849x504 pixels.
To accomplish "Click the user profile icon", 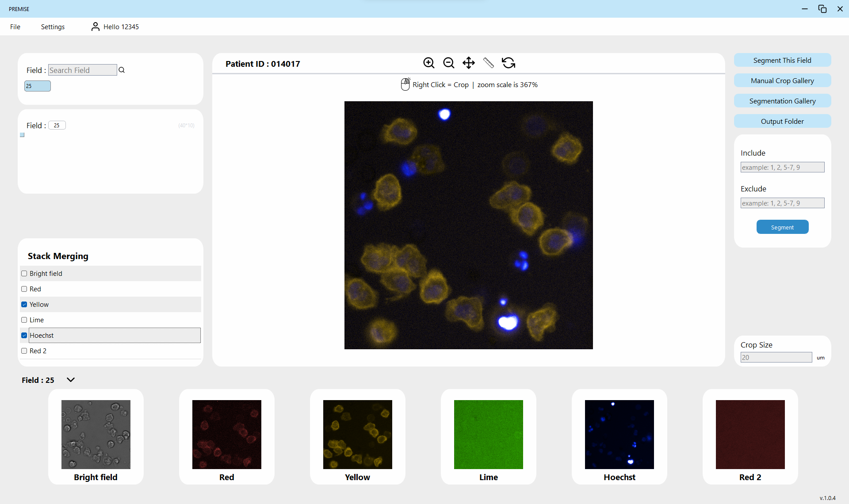I will 95,27.
